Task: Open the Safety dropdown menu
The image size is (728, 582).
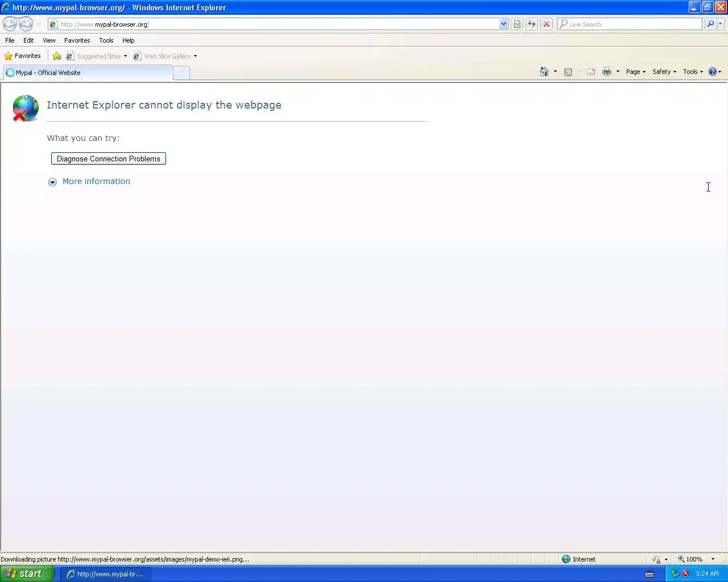Action: (x=664, y=72)
